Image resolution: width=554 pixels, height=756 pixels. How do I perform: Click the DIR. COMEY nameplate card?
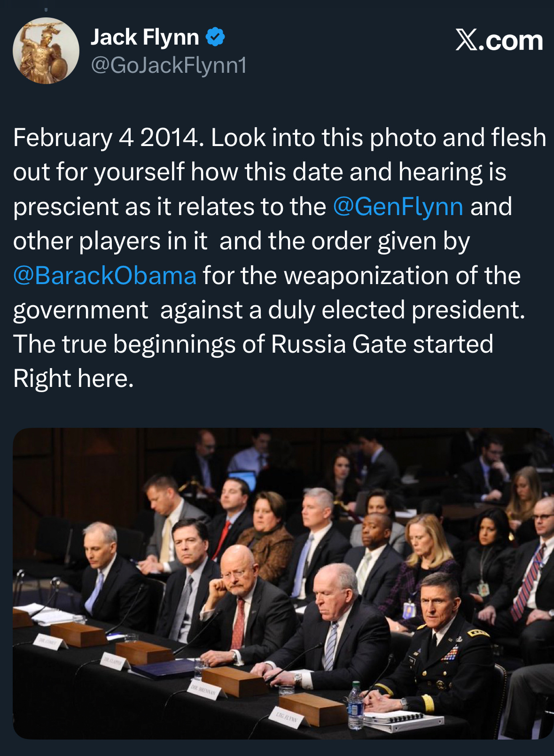click(49, 641)
